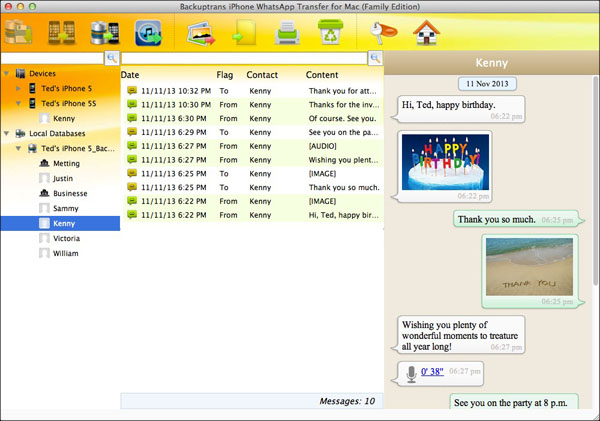The width and height of the screenshot is (600, 421).
Task: Select William contact in sidebar
Action: tap(66, 253)
